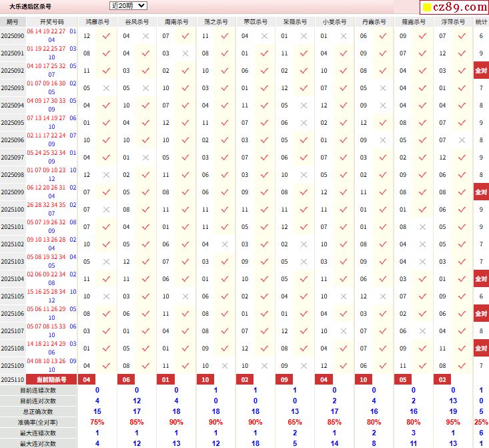The height and width of the screenshot is (448, 489).
Task: Click the cross mark in 采薇 column, row 2025109
Action: pos(304,366)
